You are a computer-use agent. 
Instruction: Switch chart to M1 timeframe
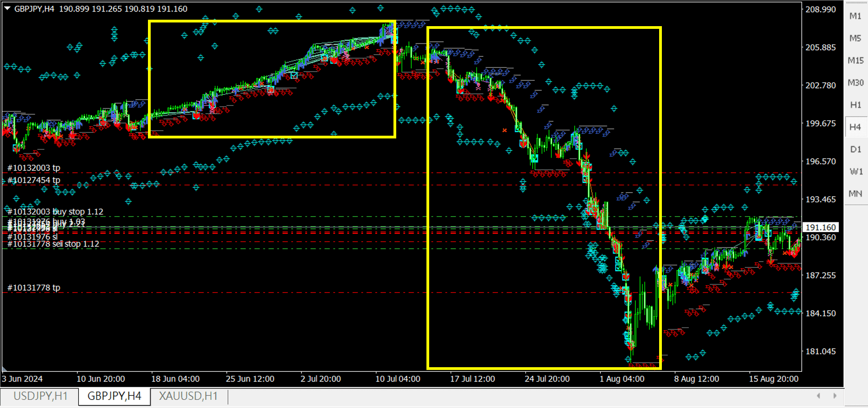click(855, 16)
